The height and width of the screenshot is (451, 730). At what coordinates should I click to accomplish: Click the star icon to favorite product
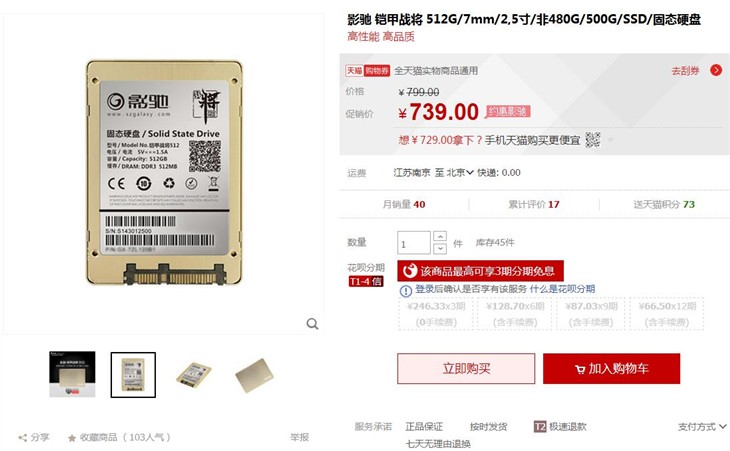click(72, 438)
